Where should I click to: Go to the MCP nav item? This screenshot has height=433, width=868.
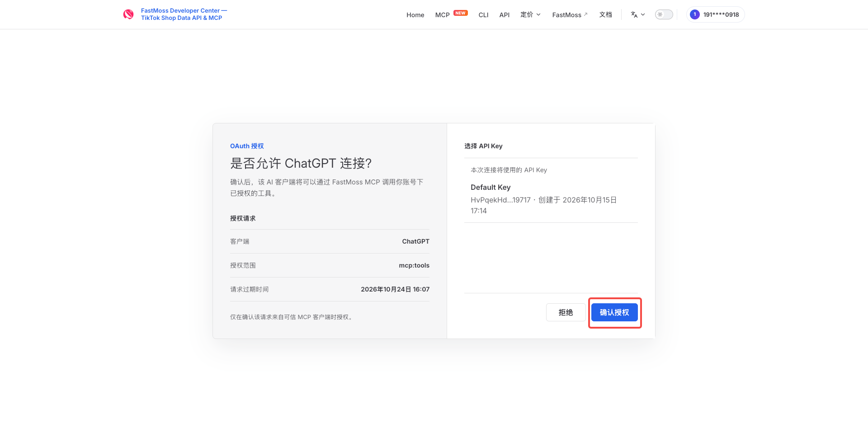pyautogui.click(x=442, y=15)
